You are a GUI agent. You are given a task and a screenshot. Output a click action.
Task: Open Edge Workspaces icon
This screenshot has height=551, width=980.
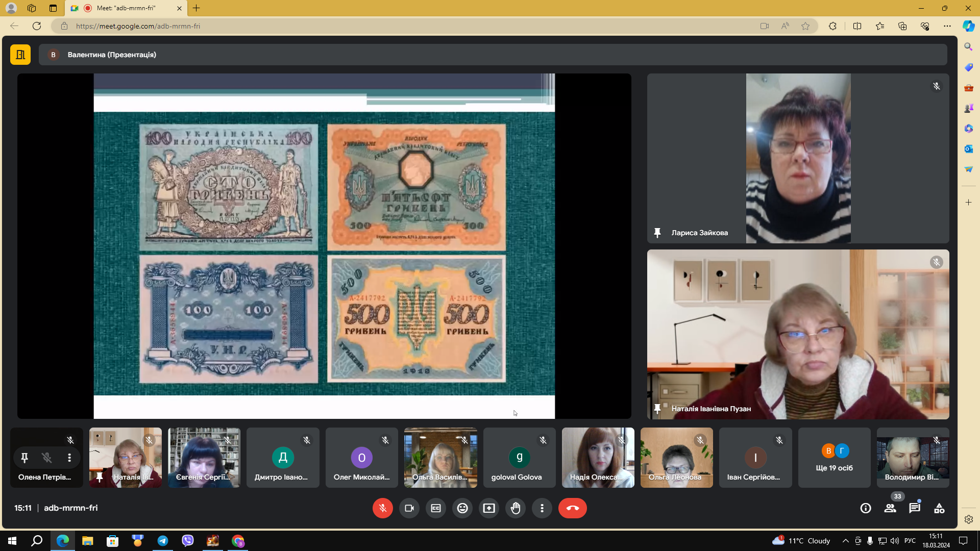(32, 8)
